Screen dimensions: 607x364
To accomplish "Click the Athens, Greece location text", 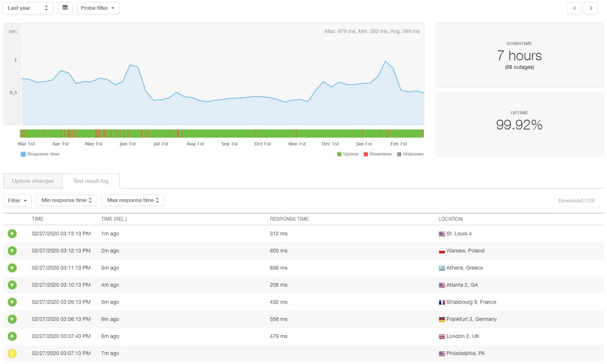I will tap(465, 268).
